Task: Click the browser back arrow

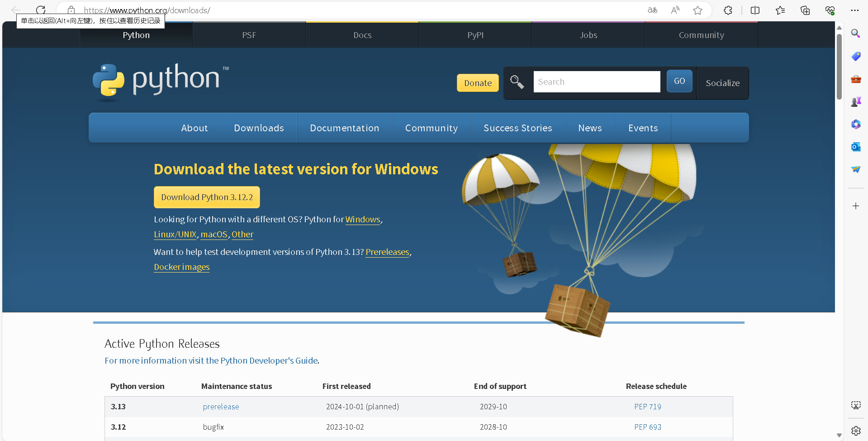Action: tap(16, 10)
